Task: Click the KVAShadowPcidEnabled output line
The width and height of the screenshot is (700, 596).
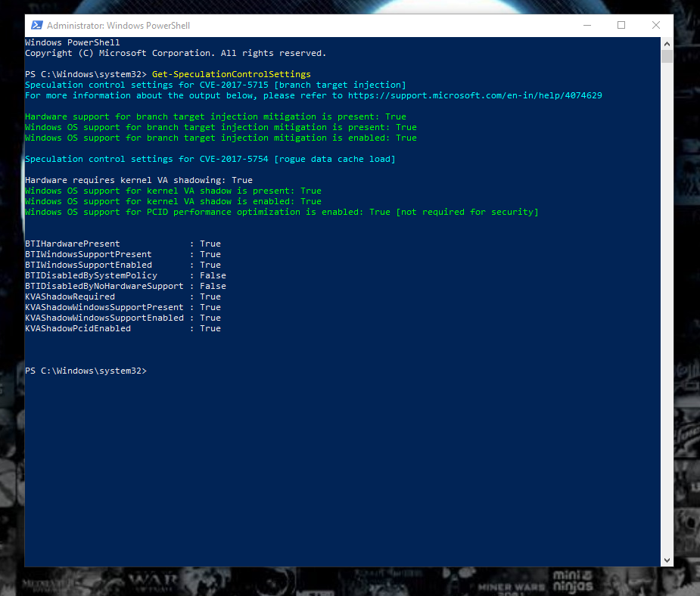Action: [x=123, y=328]
